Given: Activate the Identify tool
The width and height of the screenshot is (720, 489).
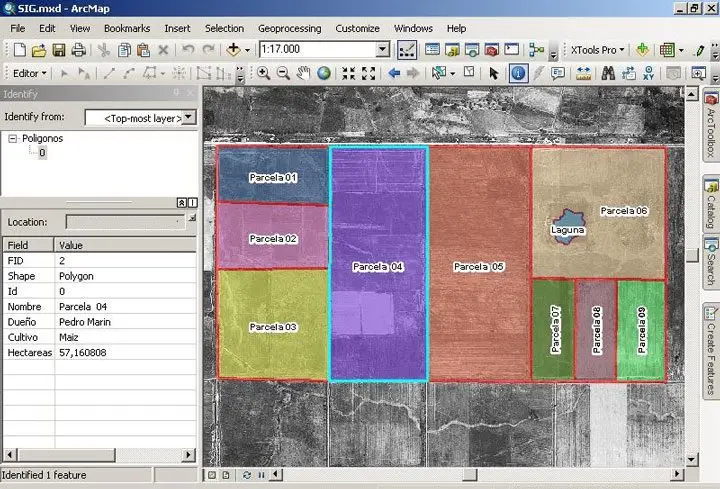Looking at the screenshot, I should [518, 73].
